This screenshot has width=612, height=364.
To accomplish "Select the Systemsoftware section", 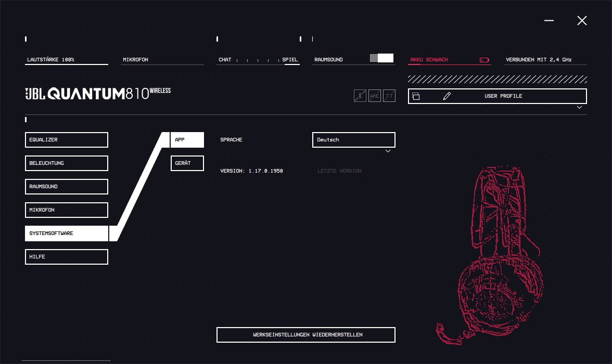I will pos(67,233).
